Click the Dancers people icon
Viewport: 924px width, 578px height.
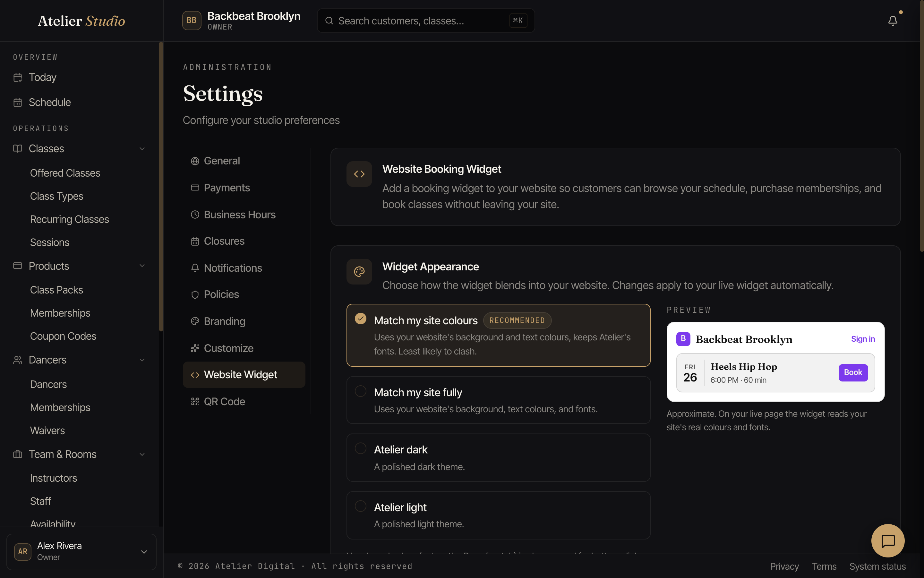tap(18, 360)
